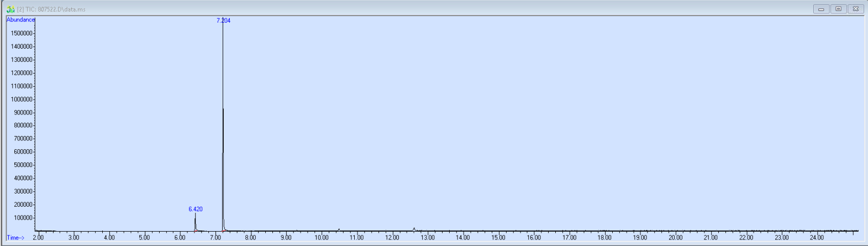The width and height of the screenshot is (868, 246).
Task: Click the 15.00 time axis label
Action: [498, 238]
